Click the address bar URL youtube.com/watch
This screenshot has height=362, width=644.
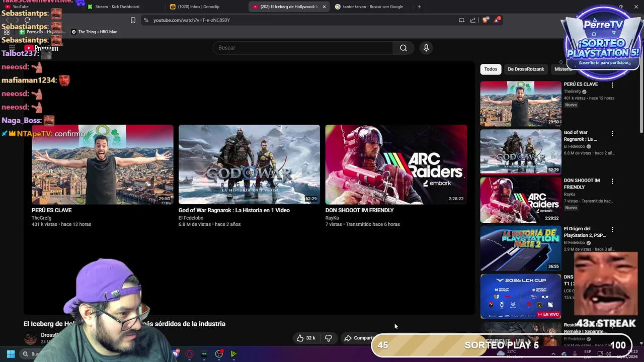pyautogui.click(x=192, y=20)
